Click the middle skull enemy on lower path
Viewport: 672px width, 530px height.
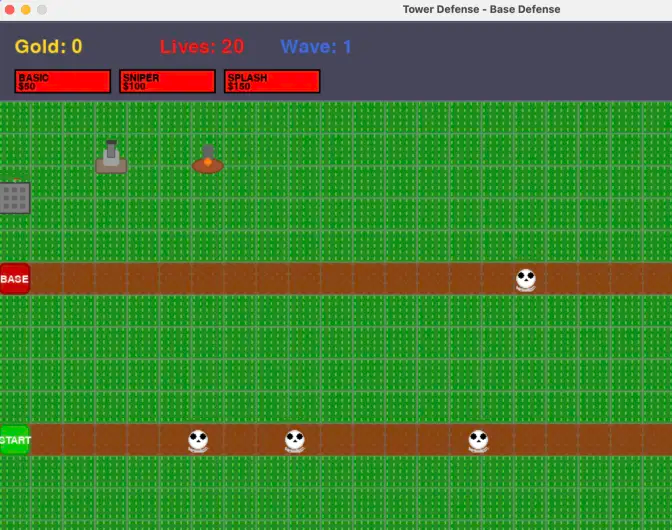[294, 440]
